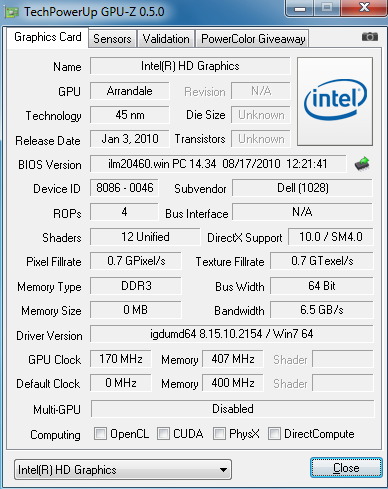The image size is (388, 489).
Task: Click the Bus Interface N/A field
Action: click(302, 212)
